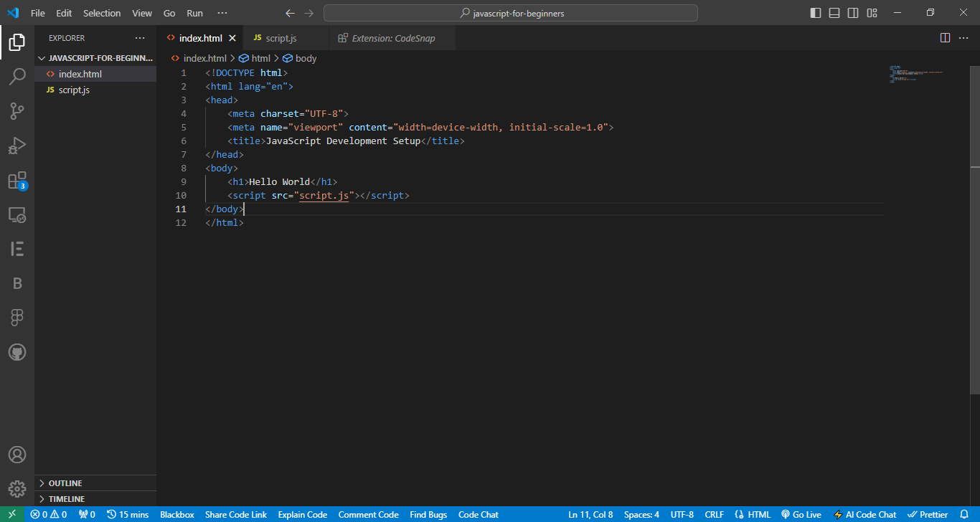This screenshot has width=980, height=522.
Task: Open the Figma activity bar icon
Action: (x=17, y=318)
